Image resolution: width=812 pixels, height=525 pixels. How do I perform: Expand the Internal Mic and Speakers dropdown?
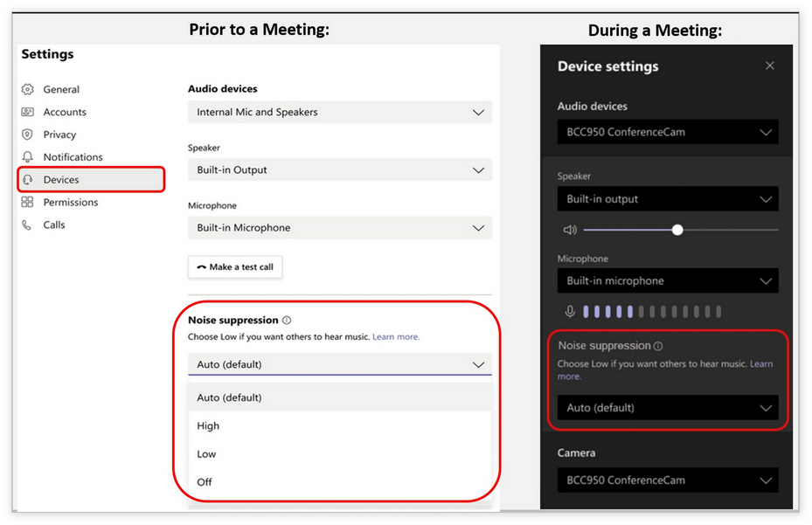click(339, 113)
